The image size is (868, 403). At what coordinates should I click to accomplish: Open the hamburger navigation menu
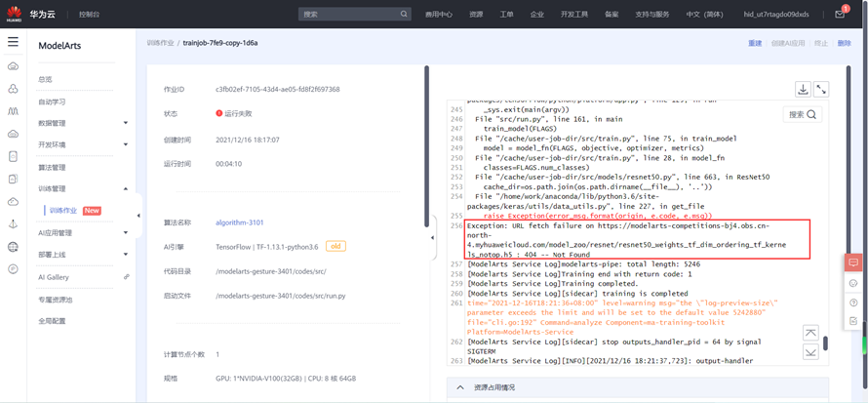(x=14, y=42)
